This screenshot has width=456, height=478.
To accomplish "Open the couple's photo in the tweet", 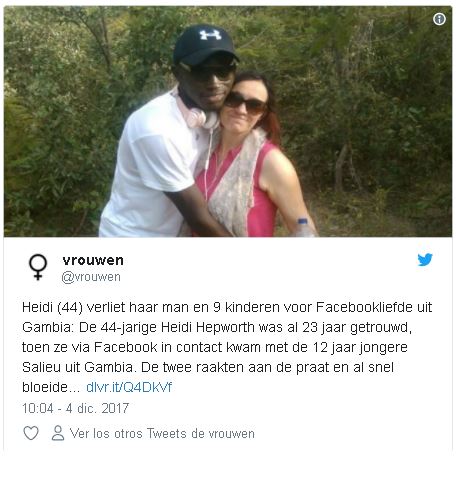I will click(x=228, y=122).
